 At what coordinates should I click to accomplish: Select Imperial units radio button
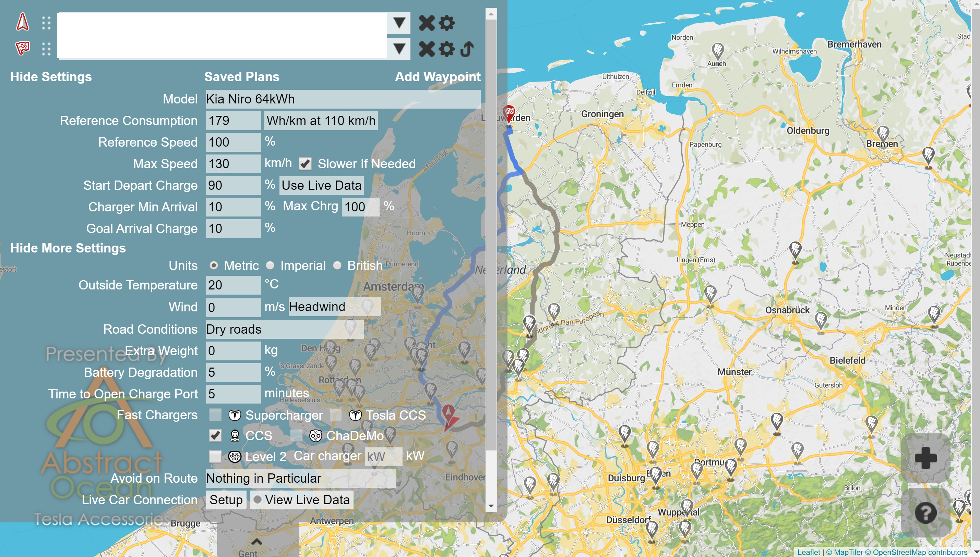click(x=270, y=265)
